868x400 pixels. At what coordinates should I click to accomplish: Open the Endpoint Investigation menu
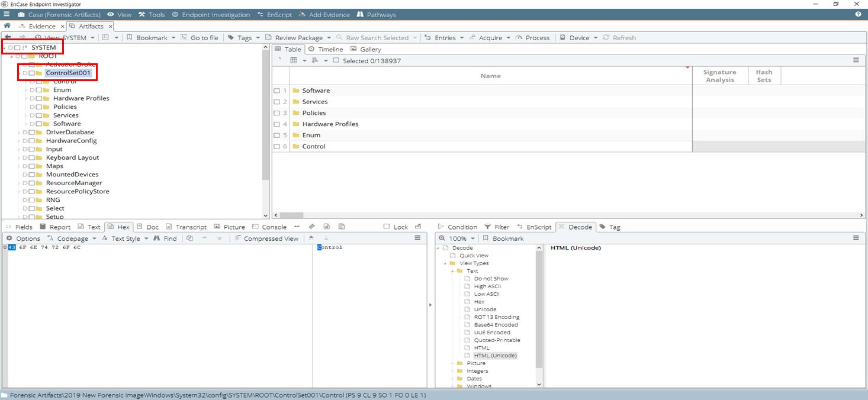tap(211, 14)
